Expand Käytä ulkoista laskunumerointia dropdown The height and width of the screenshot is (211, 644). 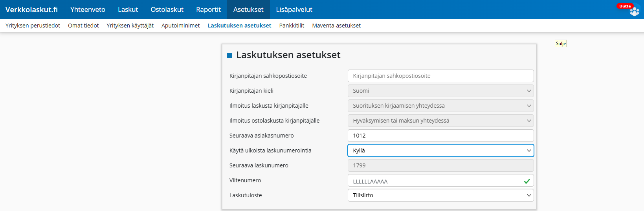tap(440, 150)
